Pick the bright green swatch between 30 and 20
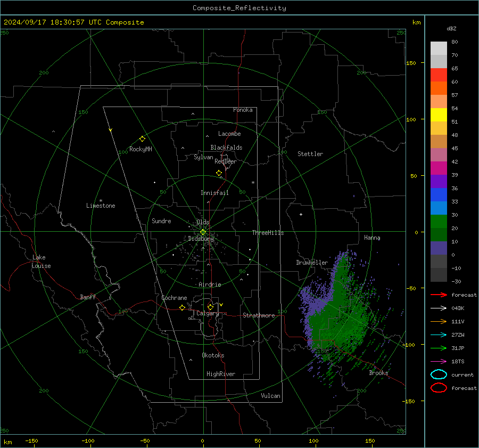The image size is (479, 448). click(439, 222)
